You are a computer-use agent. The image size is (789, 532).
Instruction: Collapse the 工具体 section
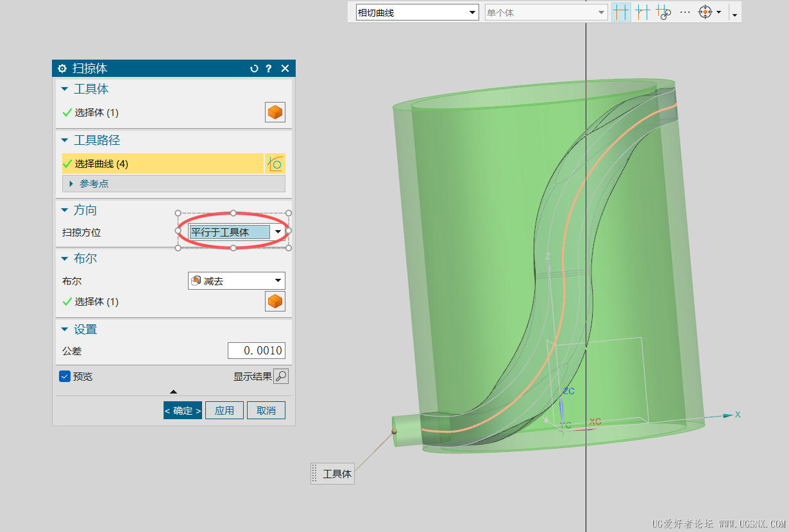pyautogui.click(x=64, y=89)
